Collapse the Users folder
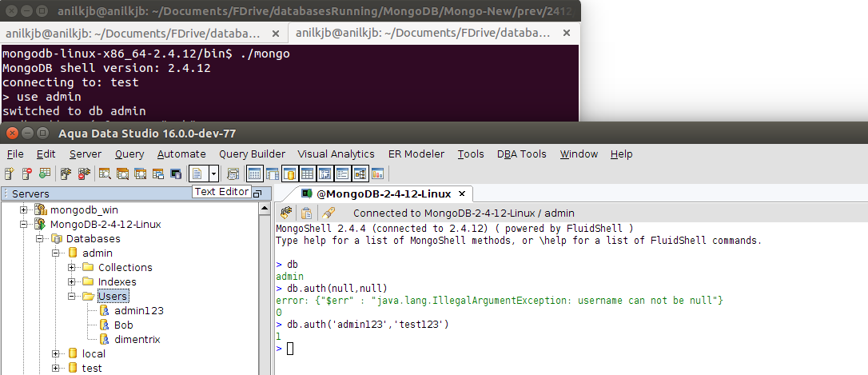This screenshot has height=375, width=868. coord(72,297)
